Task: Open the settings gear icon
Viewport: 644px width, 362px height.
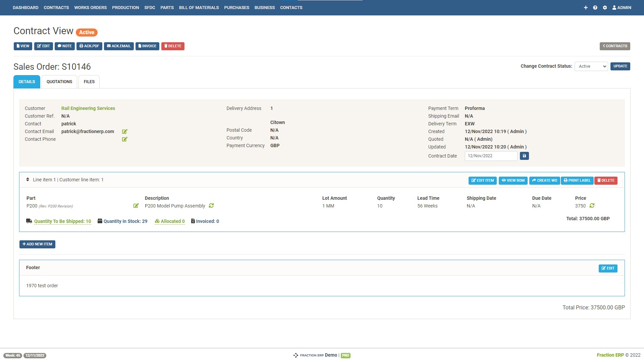Action: point(605,7)
